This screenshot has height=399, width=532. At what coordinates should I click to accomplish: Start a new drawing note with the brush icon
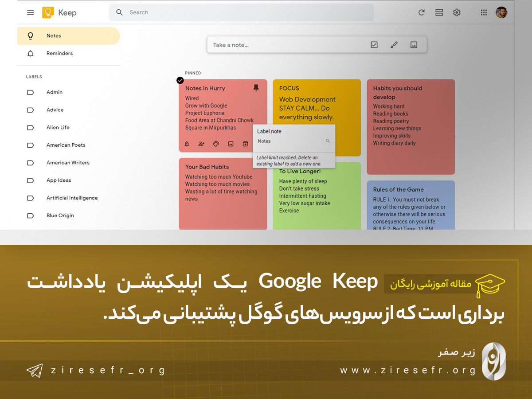(394, 44)
